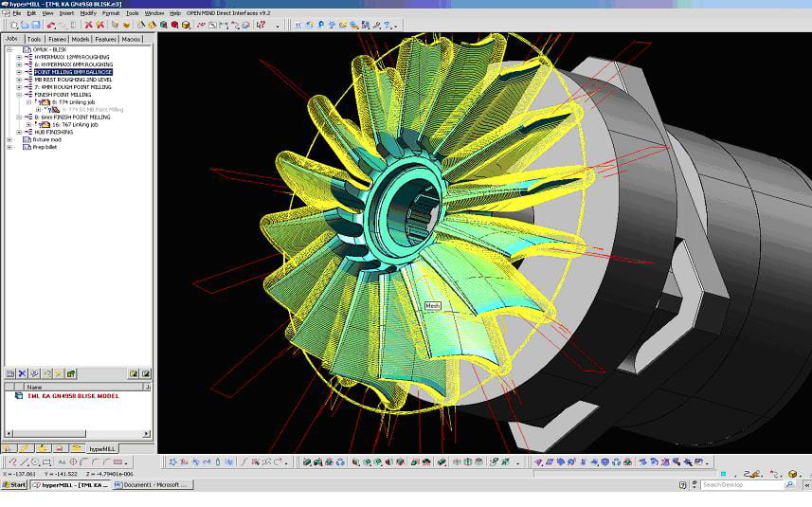Viewport: 812px width, 507px height.
Task: Open the Modify menu
Action: coord(88,13)
